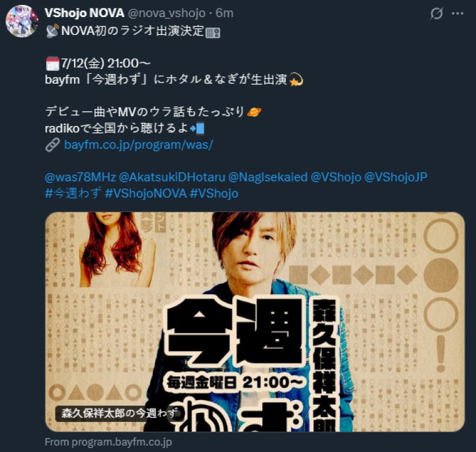
Task: Open the @nova_vshojo handle
Action: 167,13
